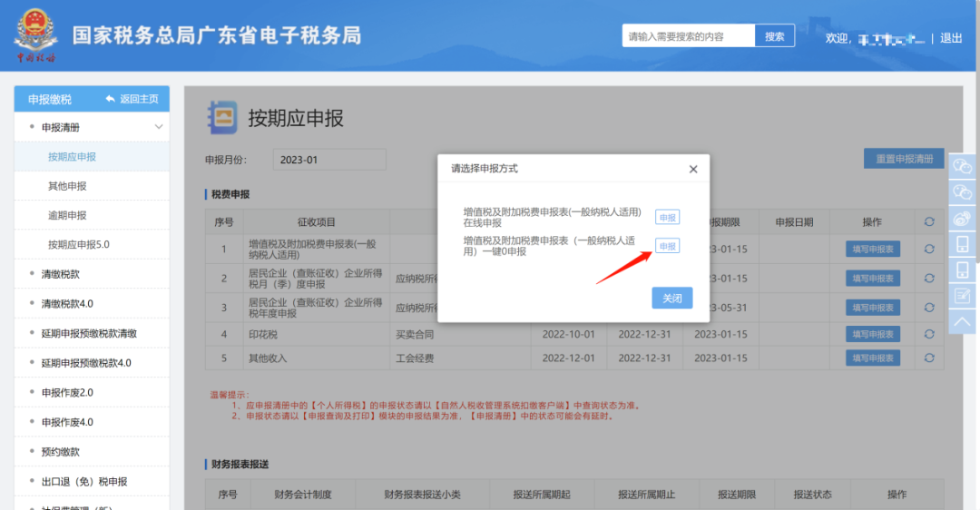The height and width of the screenshot is (510, 980).
Task: Click 申报 for 在线申报 option
Action: pyautogui.click(x=667, y=218)
